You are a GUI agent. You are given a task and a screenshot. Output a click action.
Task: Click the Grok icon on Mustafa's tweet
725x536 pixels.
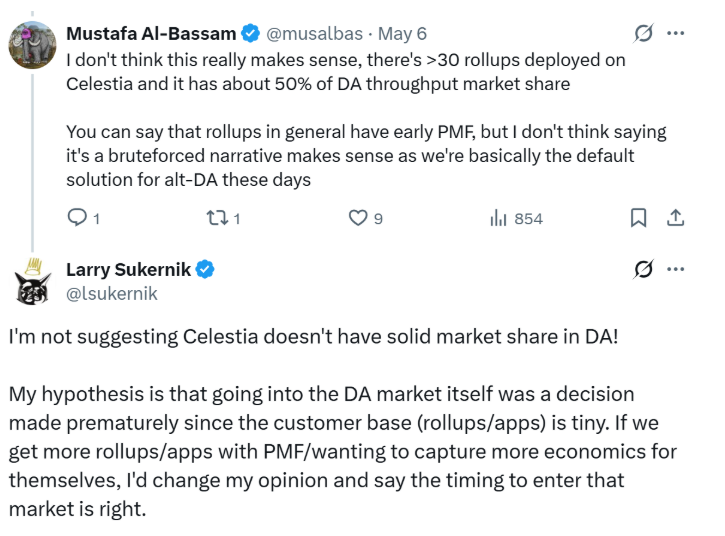point(644,33)
